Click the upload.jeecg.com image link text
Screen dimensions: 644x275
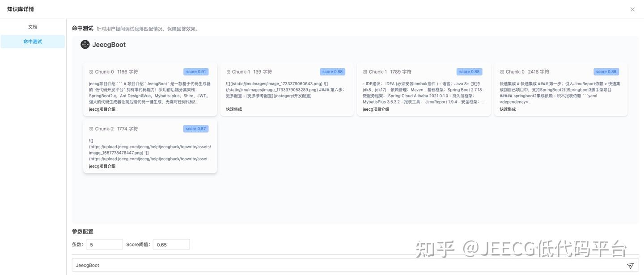pyautogui.click(x=150, y=150)
